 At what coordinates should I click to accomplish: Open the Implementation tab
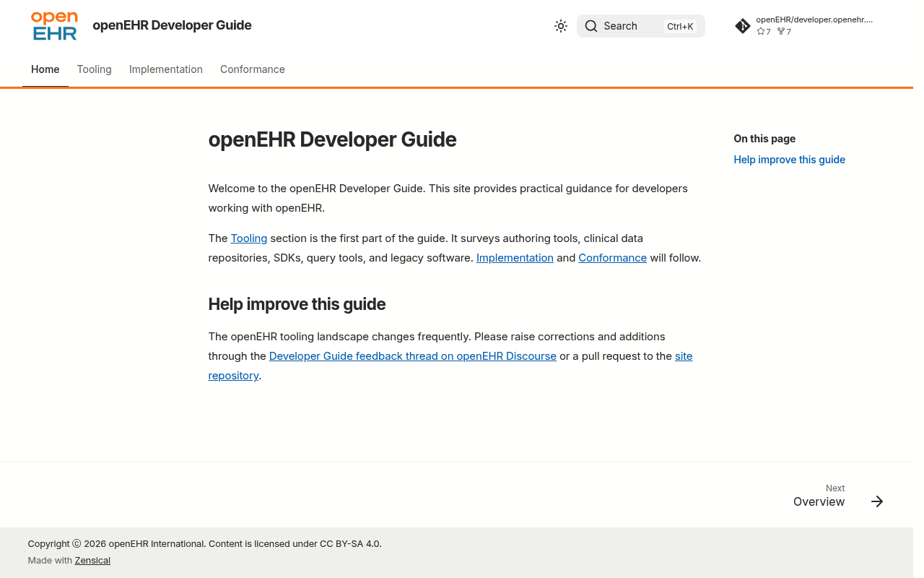click(166, 69)
